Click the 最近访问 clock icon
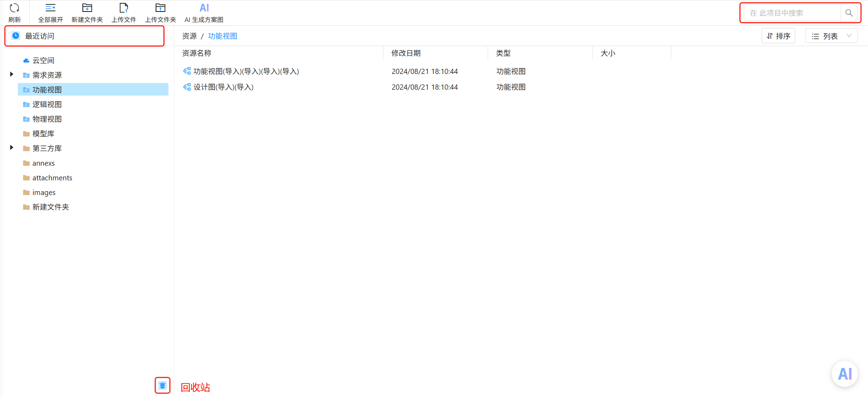 pos(16,36)
